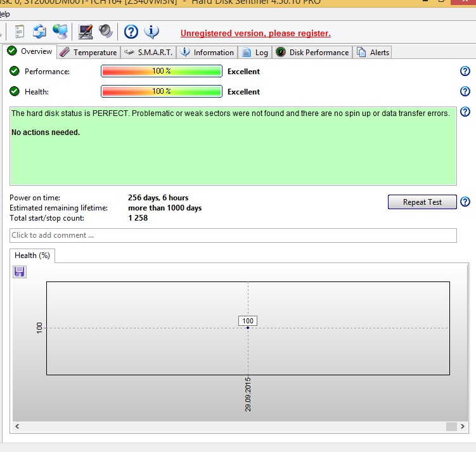Click the 'Unregistered version, please register' link
This screenshot has height=452, width=476.
(255, 34)
